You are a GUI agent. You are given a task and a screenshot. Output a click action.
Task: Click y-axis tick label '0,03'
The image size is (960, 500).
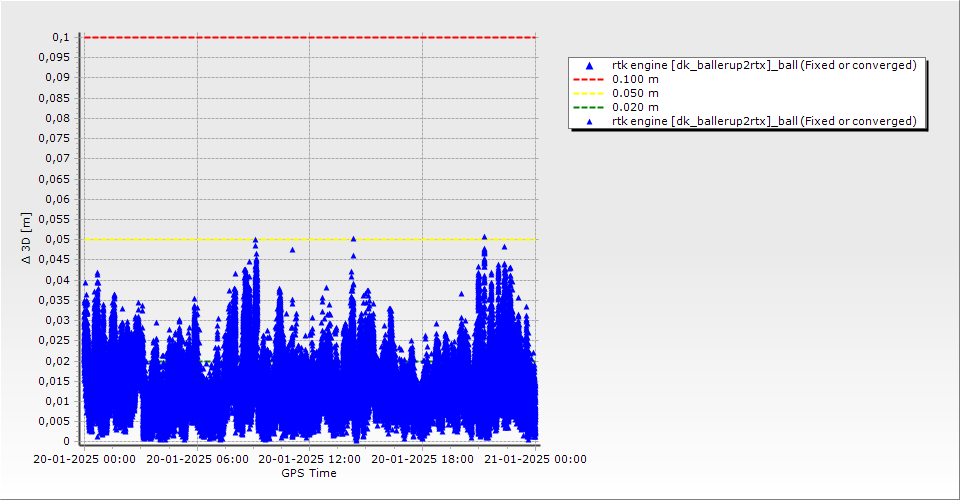click(x=58, y=320)
